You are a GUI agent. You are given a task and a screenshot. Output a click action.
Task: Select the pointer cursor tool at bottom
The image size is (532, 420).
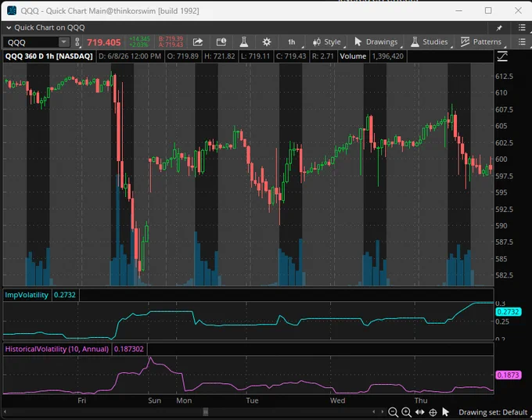[x=445, y=412]
